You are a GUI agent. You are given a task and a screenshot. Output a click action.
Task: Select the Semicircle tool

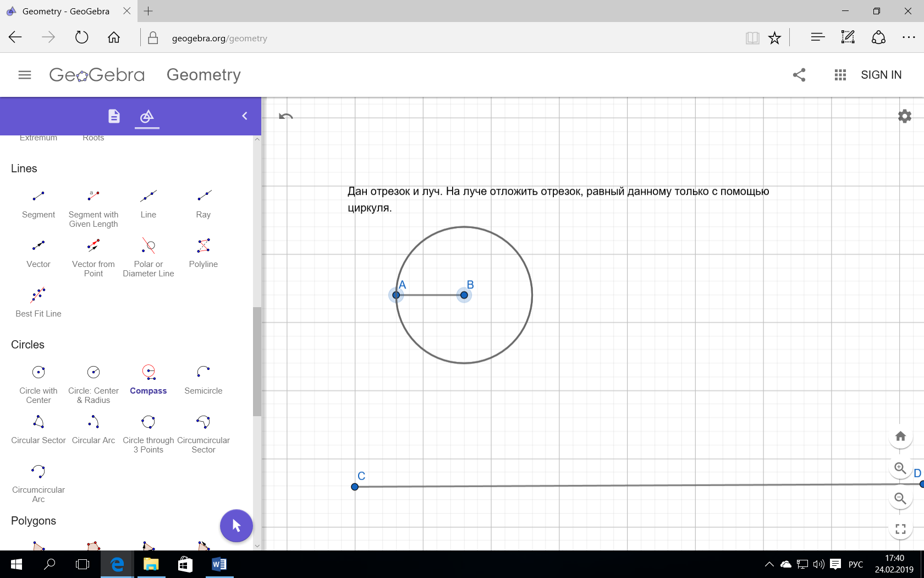coord(204,380)
